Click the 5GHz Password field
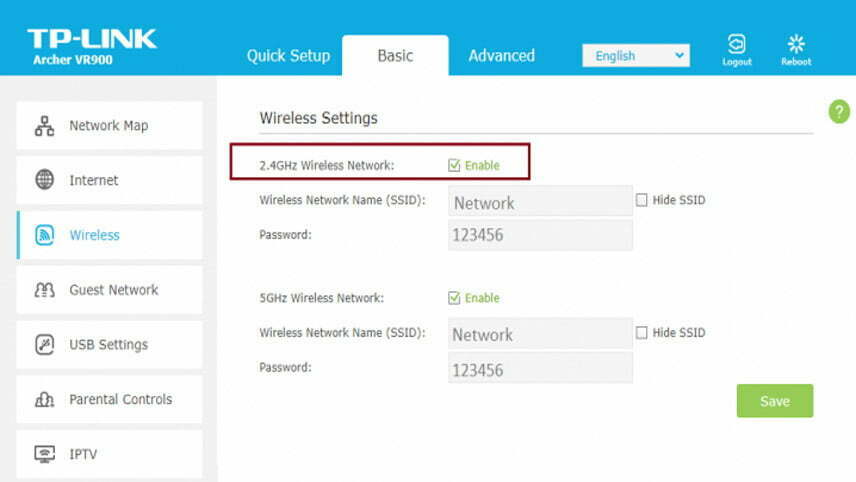The width and height of the screenshot is (856, 482). tap(540, 367)
